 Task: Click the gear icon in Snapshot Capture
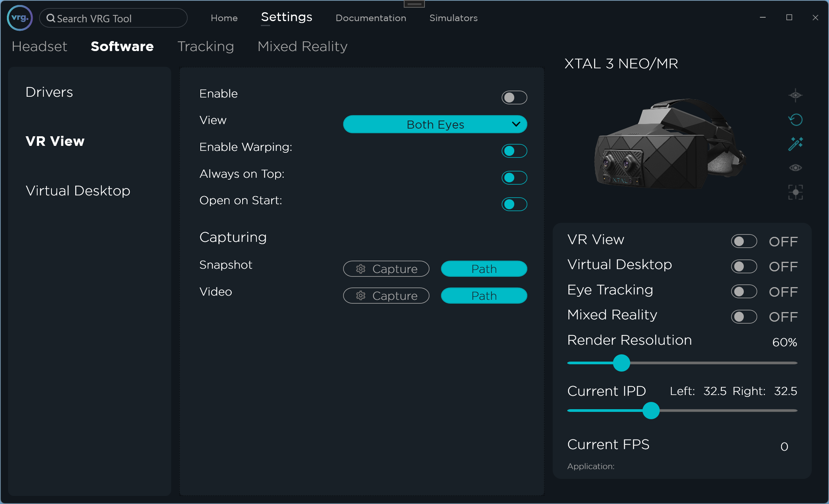[x=360, y=269]
